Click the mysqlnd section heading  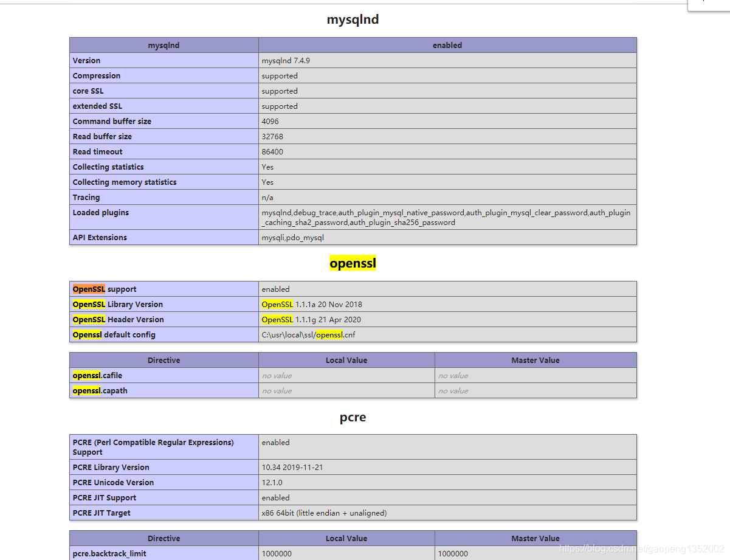(353, 19)
